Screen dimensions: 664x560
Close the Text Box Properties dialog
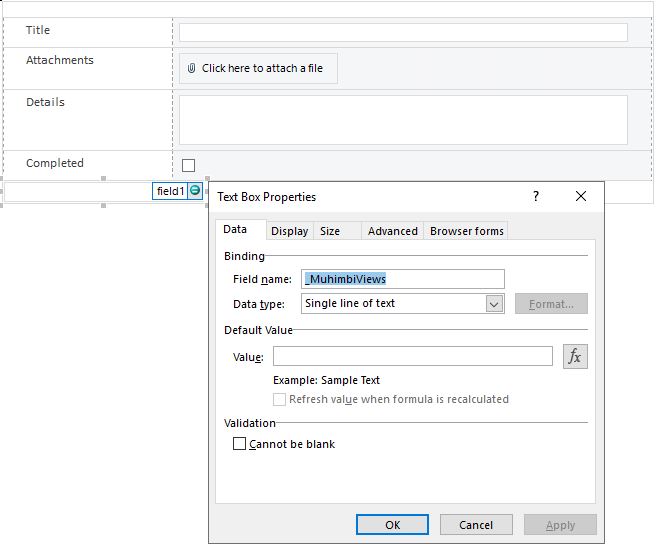581,197
